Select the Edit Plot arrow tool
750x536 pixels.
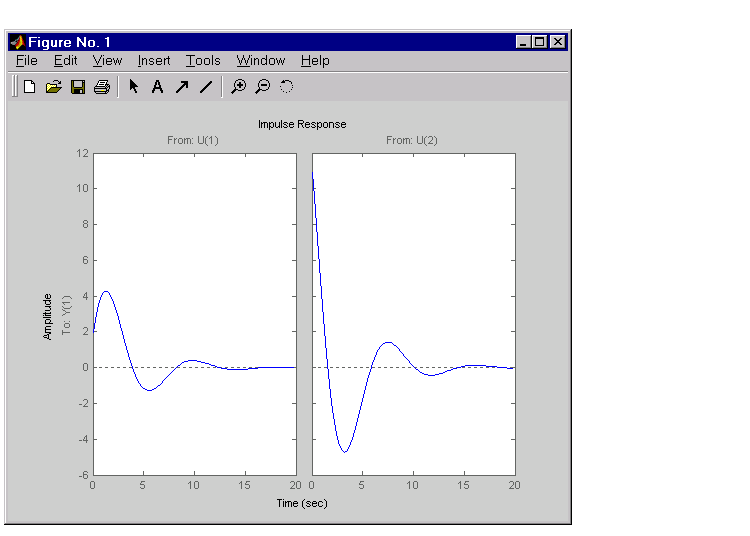133,87
